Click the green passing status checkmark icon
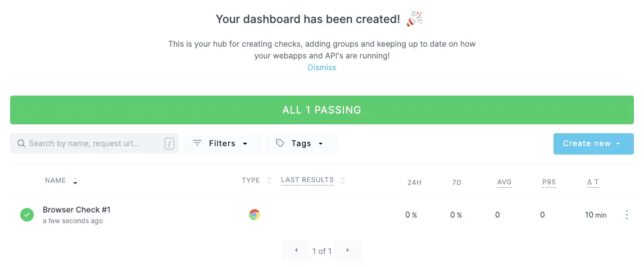644x267 pixels. 27,215
